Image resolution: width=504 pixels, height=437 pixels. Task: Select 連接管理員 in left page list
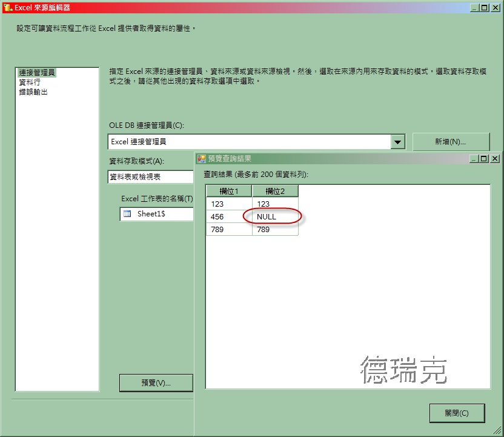[36, 73]
